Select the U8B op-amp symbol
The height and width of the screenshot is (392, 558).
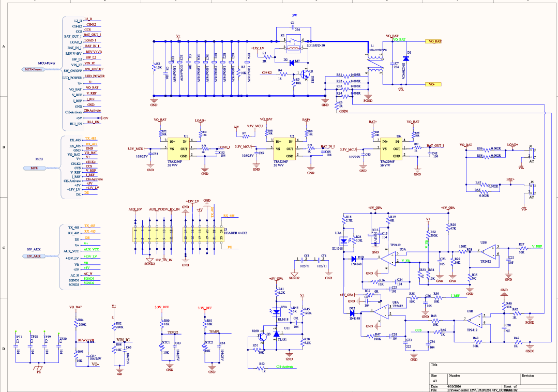point(474,319)
